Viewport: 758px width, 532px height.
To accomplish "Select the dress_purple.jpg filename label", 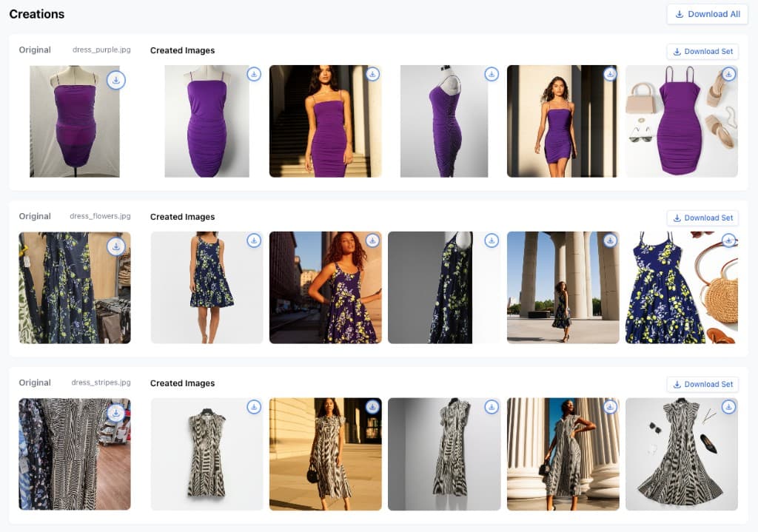I will pos(102,50).
